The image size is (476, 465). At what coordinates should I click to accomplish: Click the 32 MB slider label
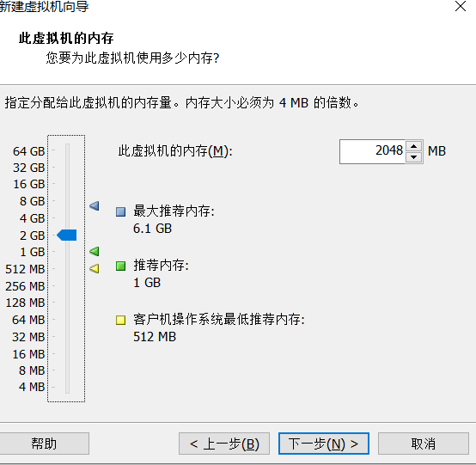click(28, 337)
